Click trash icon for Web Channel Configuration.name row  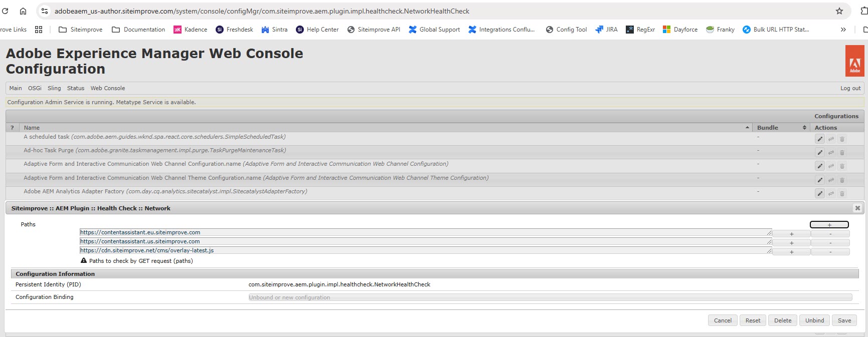click(x=842, y=166)
